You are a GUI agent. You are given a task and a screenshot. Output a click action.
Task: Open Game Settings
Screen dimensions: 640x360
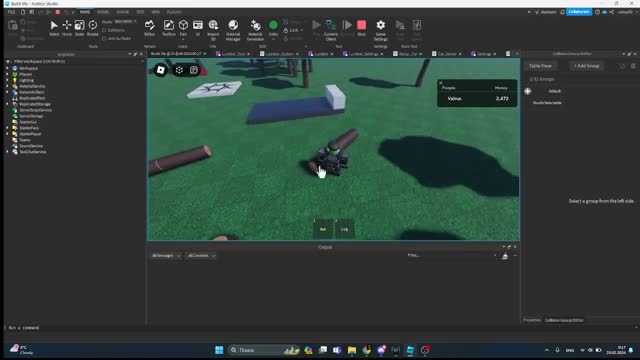pos(380,30)
